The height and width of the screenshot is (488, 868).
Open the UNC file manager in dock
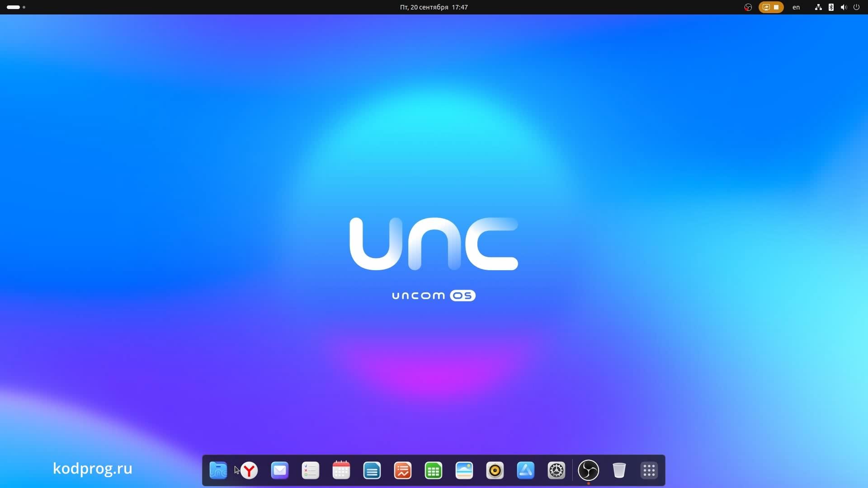click(x=218, y=470)
